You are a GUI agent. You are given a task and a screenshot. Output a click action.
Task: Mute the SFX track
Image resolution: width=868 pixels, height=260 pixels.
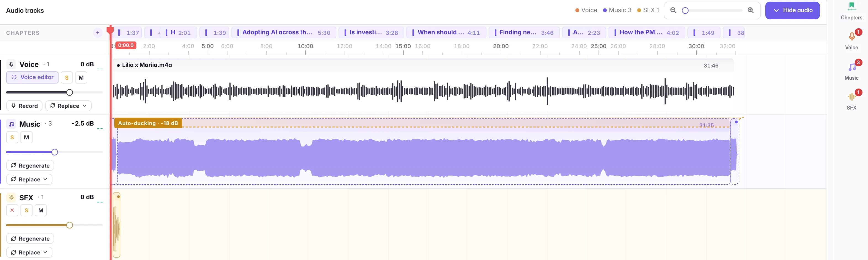coord(41,210)
